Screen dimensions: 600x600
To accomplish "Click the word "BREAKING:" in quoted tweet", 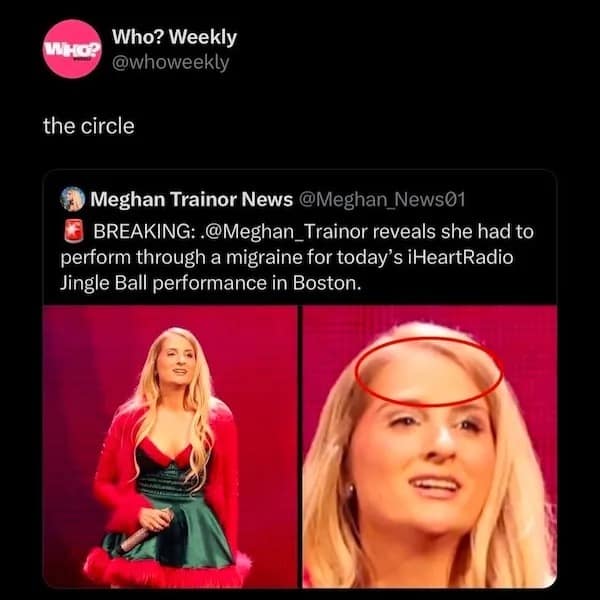I will (x=143, y=232).
